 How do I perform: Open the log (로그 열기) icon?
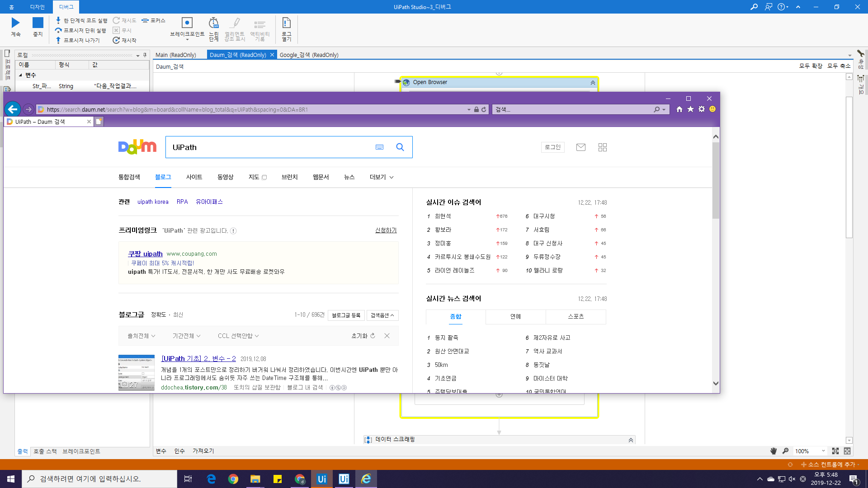(x=286, y=23)
